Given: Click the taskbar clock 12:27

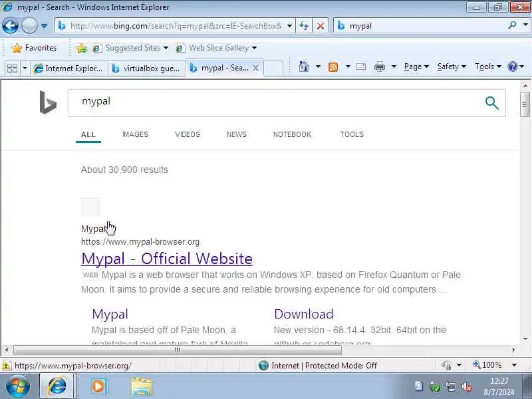Looking at the screenshot, I should [499, 380].
